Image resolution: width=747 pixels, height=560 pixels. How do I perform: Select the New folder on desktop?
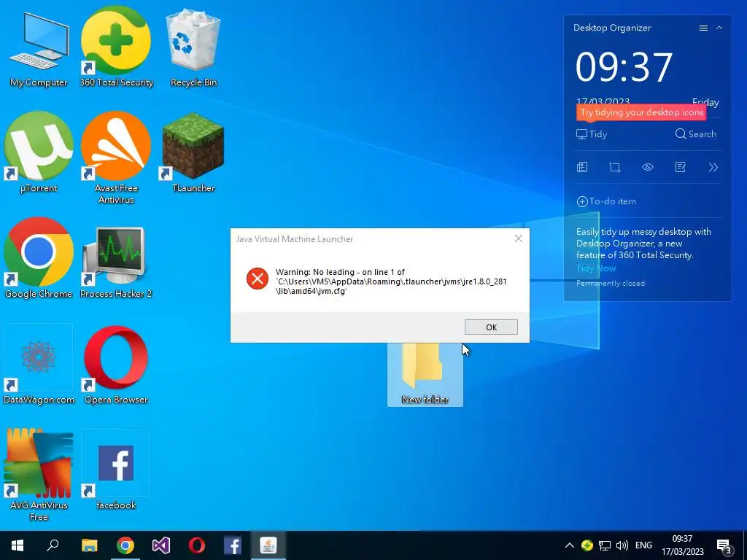tap(425, 374)
